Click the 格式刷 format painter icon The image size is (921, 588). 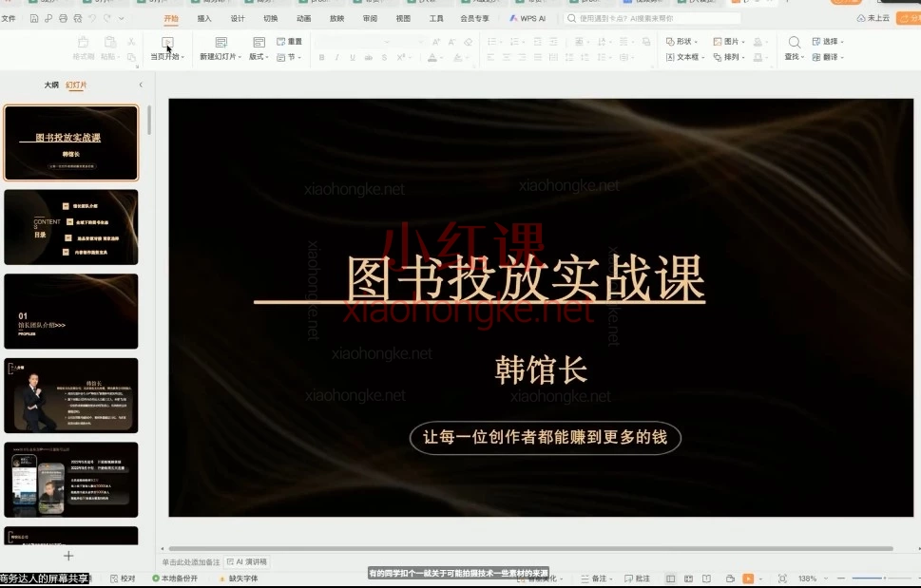84,42
